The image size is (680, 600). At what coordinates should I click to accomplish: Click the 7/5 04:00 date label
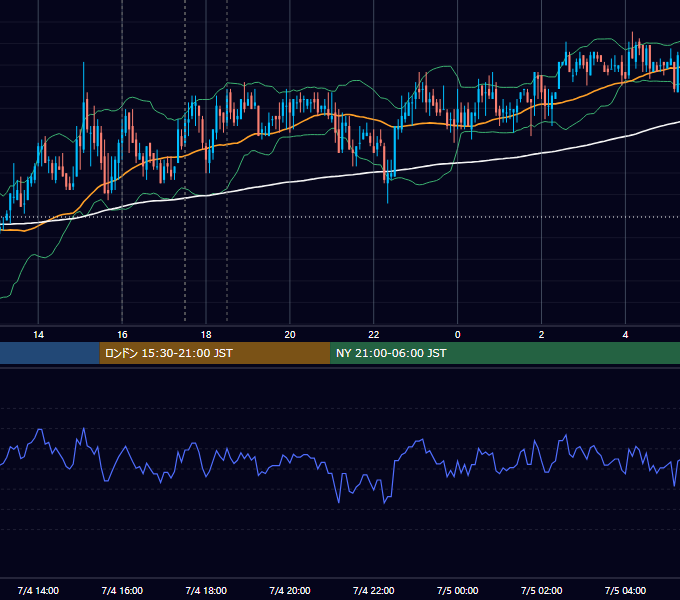coord(625,590)
